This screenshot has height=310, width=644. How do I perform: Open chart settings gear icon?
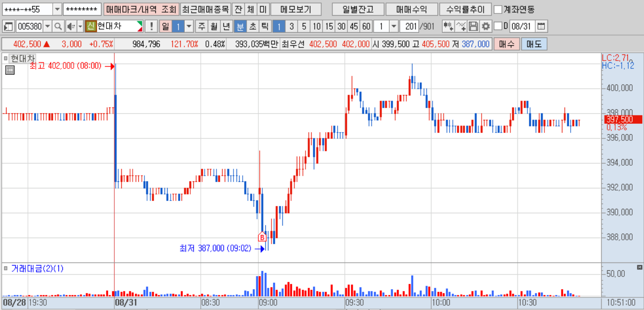tap(486, 27)
